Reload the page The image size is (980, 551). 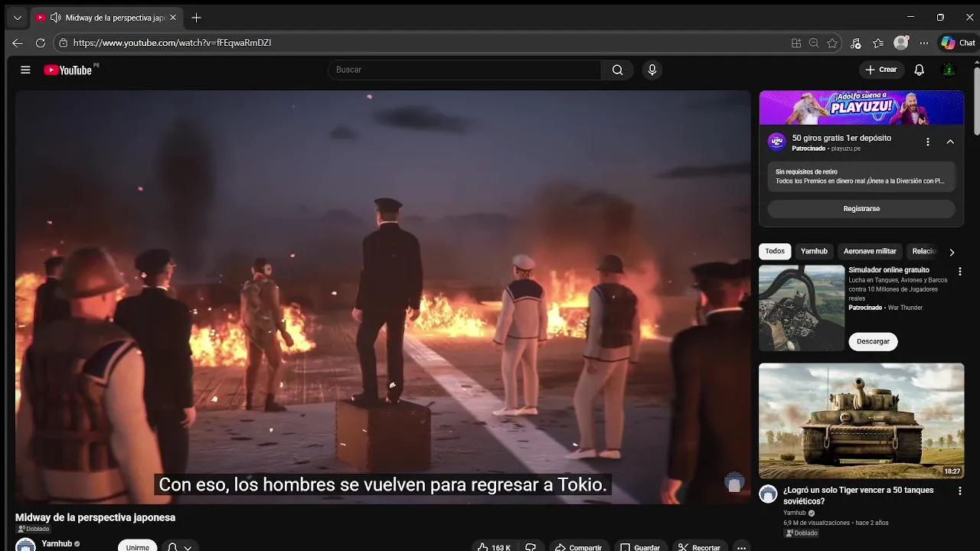[x=41, y=43]
